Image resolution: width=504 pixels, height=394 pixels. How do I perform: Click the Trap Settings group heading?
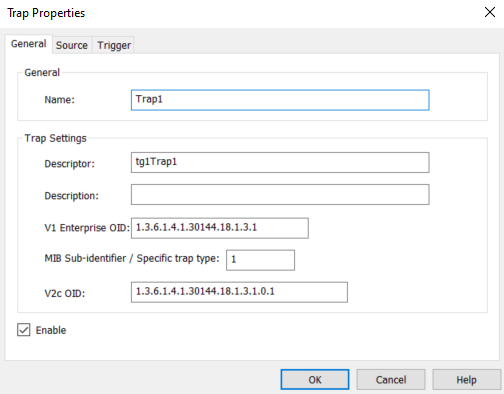tap(55, 138)
